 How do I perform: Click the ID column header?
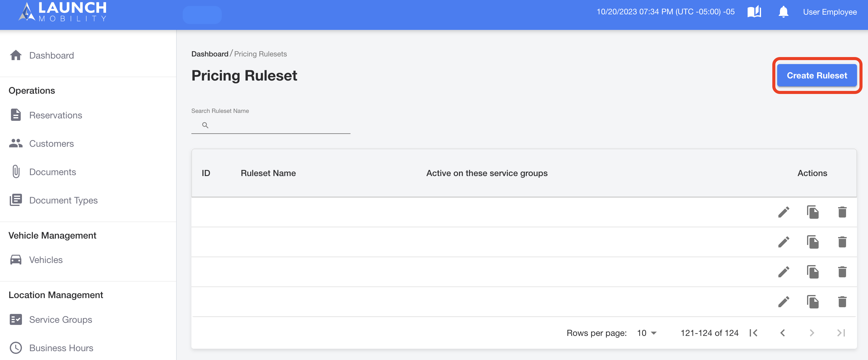click(x=205, y=173)
